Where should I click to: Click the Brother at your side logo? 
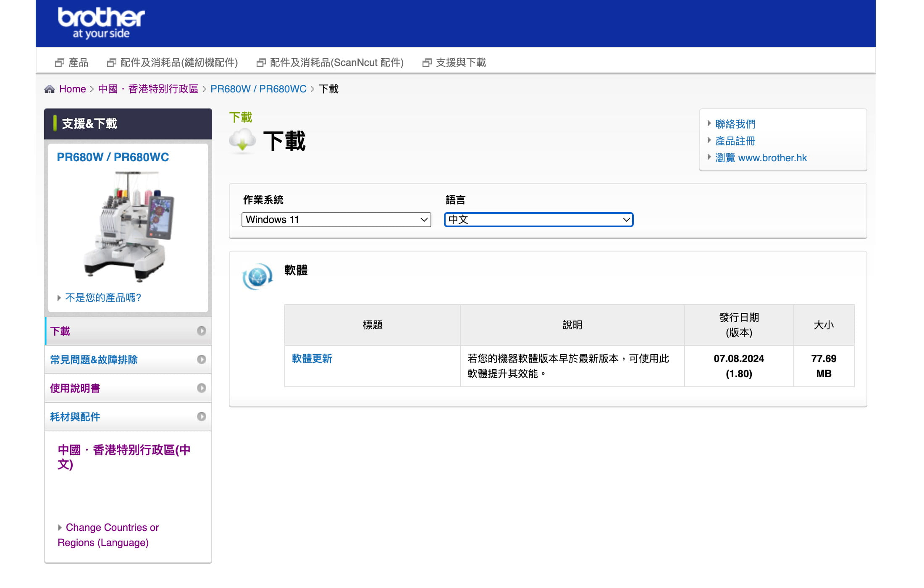(101, 23)
